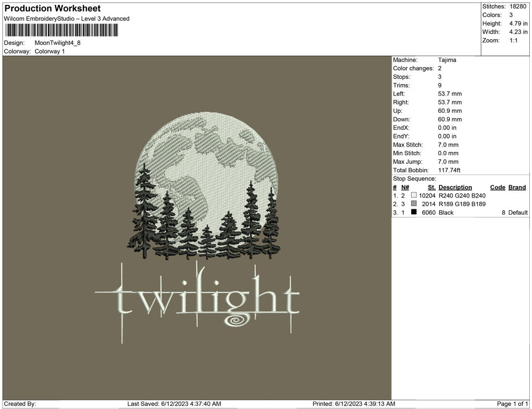Screen dimensions: 532x409
Task: Click stitch count '10204' in stop sequence
Action: [427, 195]
